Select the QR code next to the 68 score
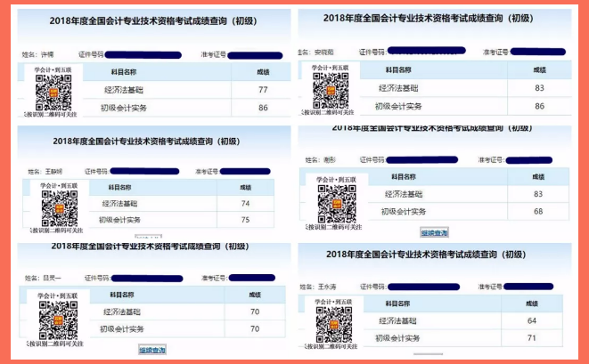Screen dimensions: 589x364 pos(337,205)
